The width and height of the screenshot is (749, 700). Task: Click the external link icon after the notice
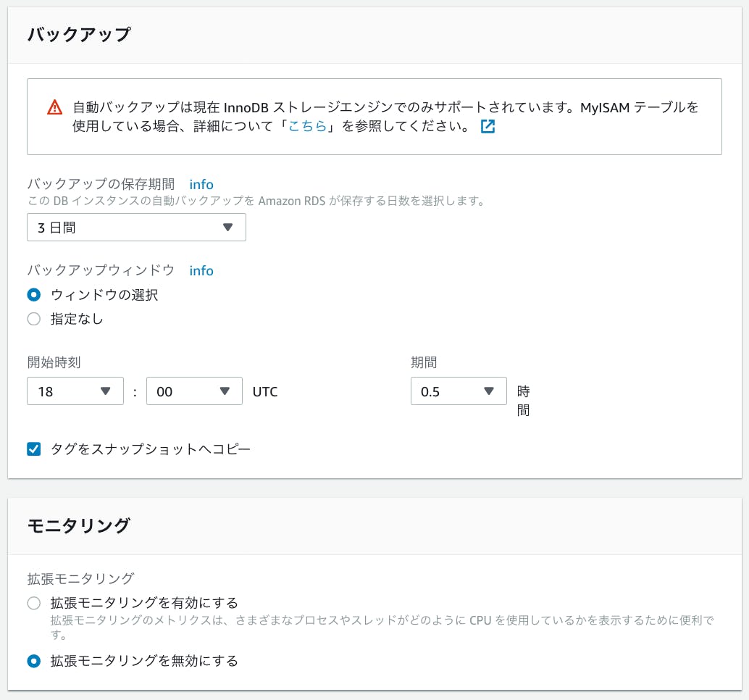(488, 127)
